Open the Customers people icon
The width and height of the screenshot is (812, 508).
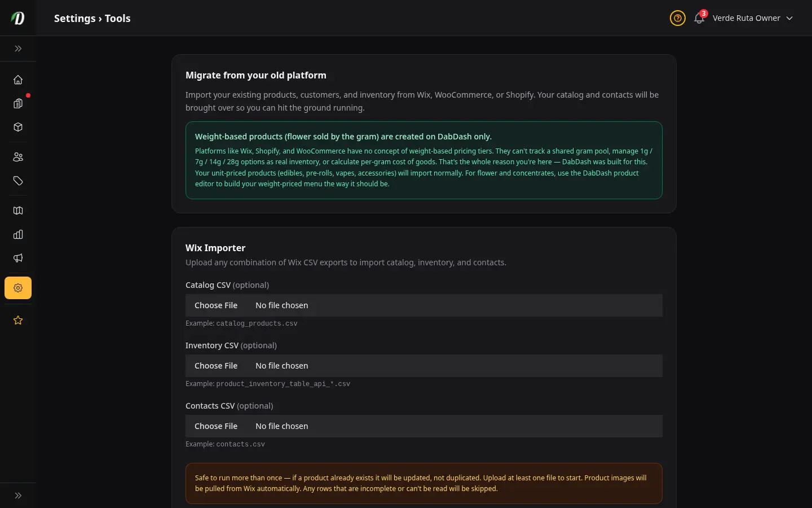click(18, 157)
